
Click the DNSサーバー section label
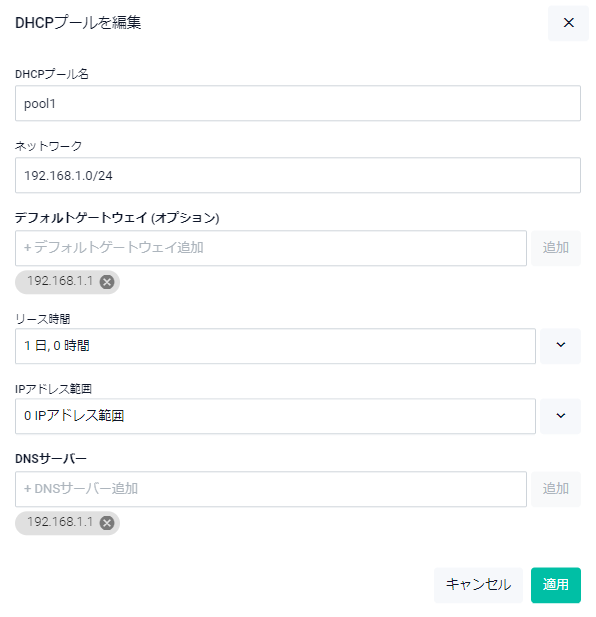pyautogui.click(x=51, y=458)
